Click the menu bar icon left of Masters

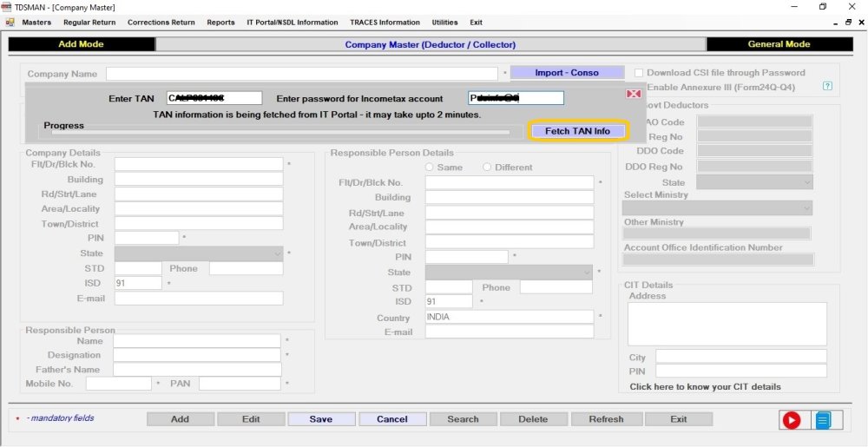click(x=10, y=23)
